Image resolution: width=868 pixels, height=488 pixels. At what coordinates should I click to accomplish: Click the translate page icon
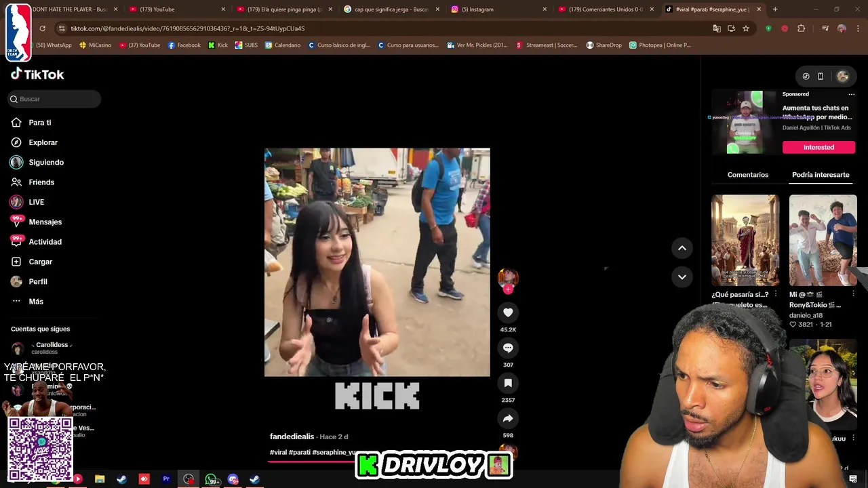pyautogui.click(x=717, y=28)
